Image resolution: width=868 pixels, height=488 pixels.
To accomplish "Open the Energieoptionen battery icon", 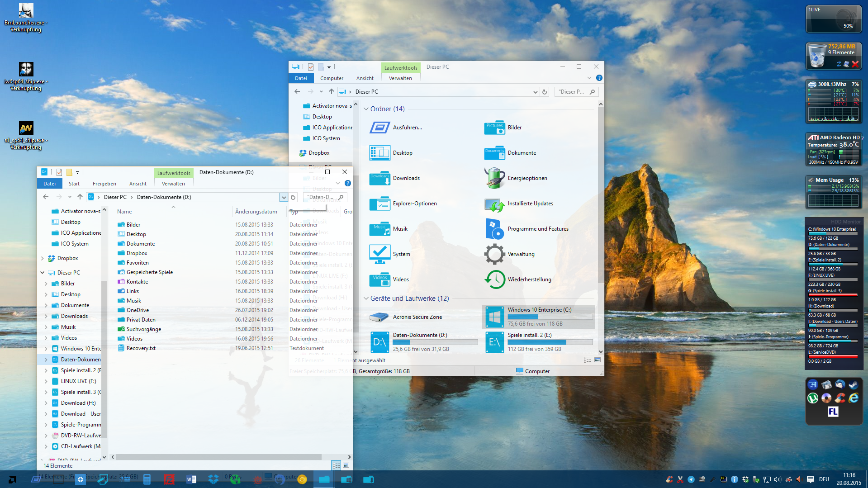I will click(x=494, y=178).
